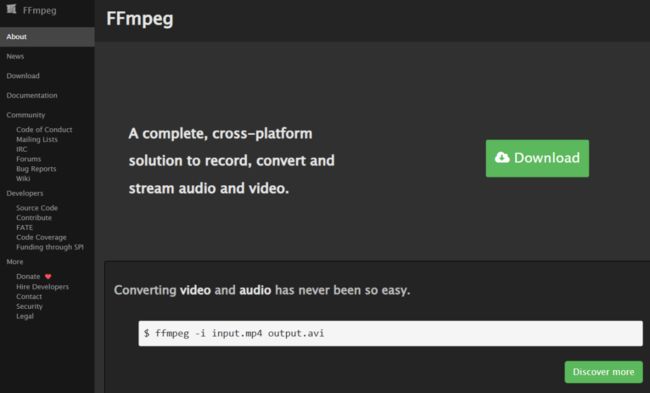Open the Download sidebar link
This screenshot has height=393, width=650.
[23, 76]
